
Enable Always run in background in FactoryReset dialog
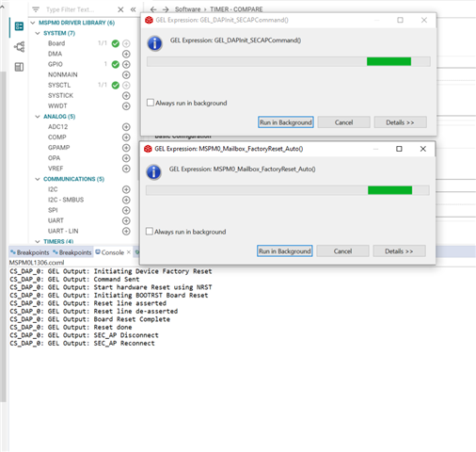150,232
